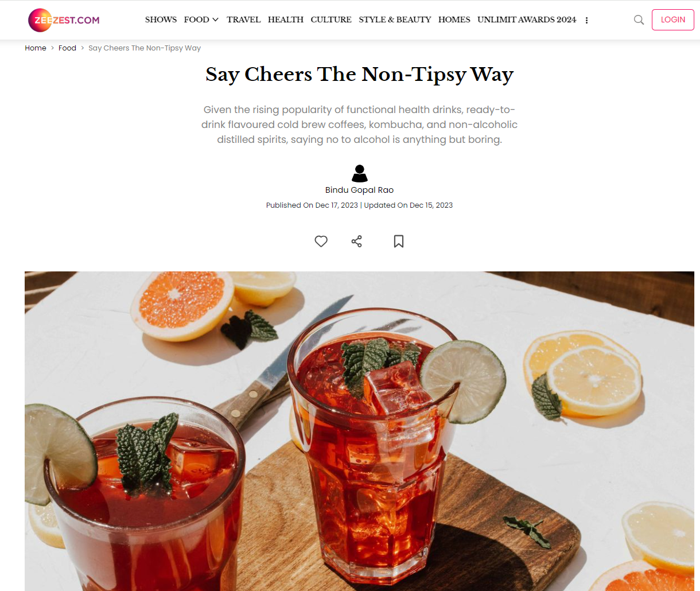Open the HEALTH section
Image resolution: width=700 pixels, height=591 pixels.
(286, 20)
